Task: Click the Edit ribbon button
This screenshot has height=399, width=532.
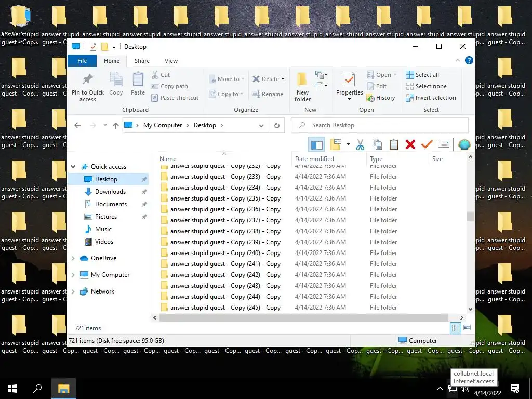Action: click(377, 86)
